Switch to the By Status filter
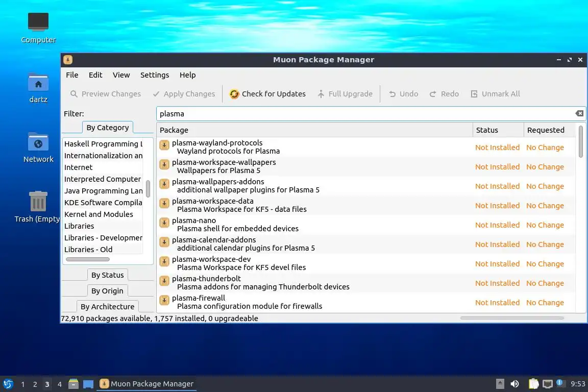588x392 pixels. tap(108, 275)
